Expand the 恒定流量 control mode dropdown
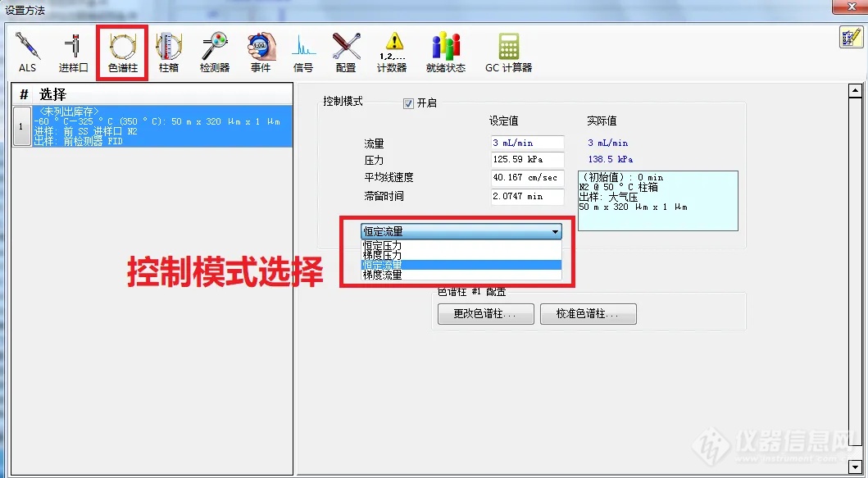 click(x=461, y=231)
